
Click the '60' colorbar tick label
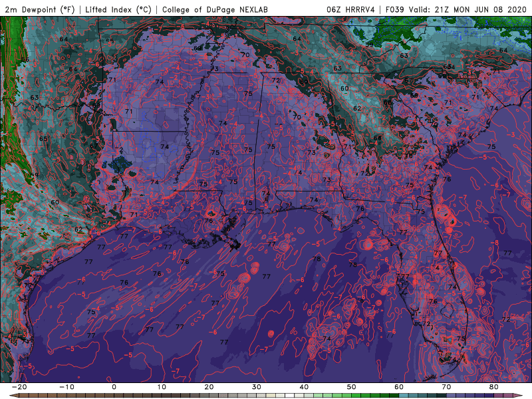[x=399, y=387]
